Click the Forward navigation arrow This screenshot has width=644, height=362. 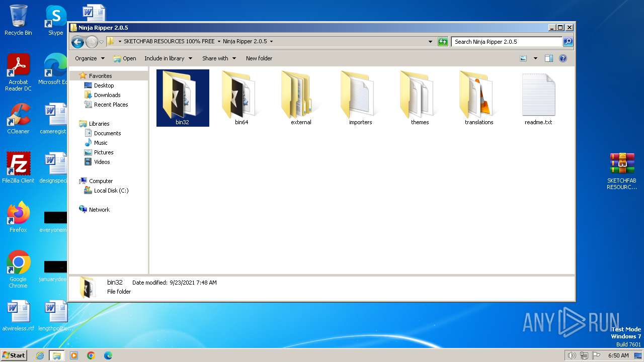[92, 42]
